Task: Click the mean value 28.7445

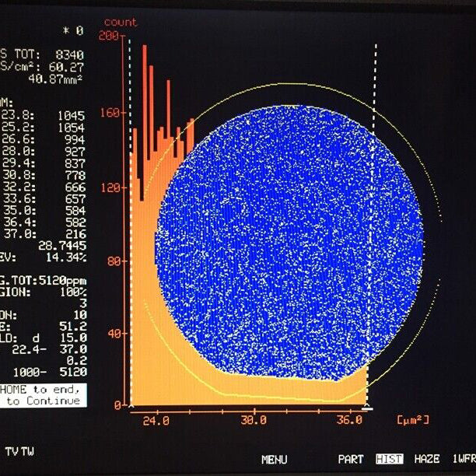Action: pyautogui.click(x=62, y=246)
